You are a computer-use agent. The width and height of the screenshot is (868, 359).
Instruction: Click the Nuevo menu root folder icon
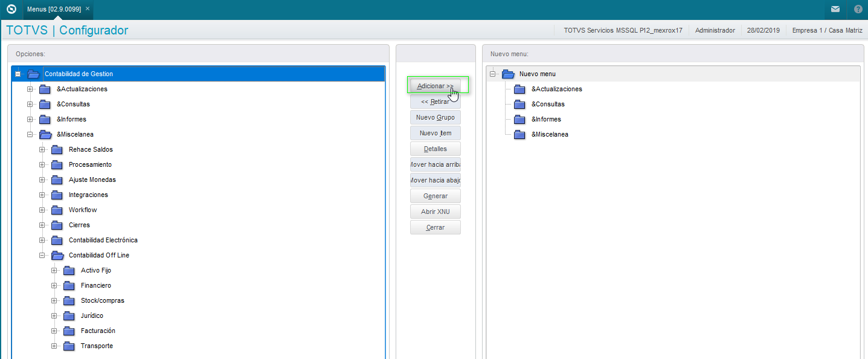click(509, 74)
